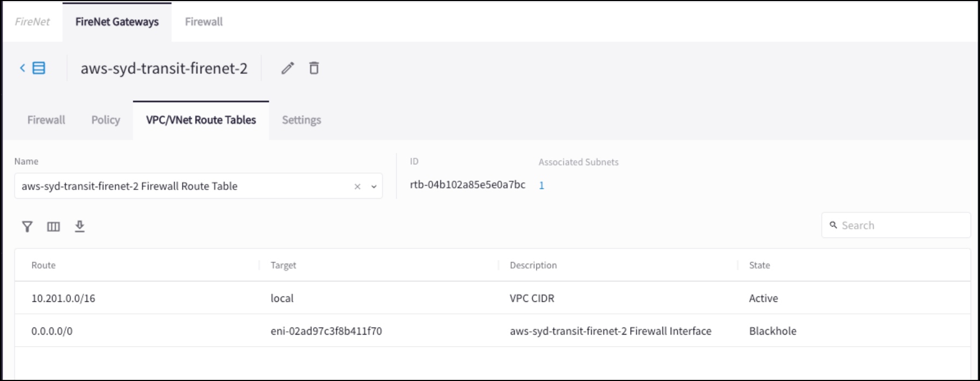Focus the Search input field
Image resolution: width=980 pixels, height=381 pixels.
click(x=901, y=225)
